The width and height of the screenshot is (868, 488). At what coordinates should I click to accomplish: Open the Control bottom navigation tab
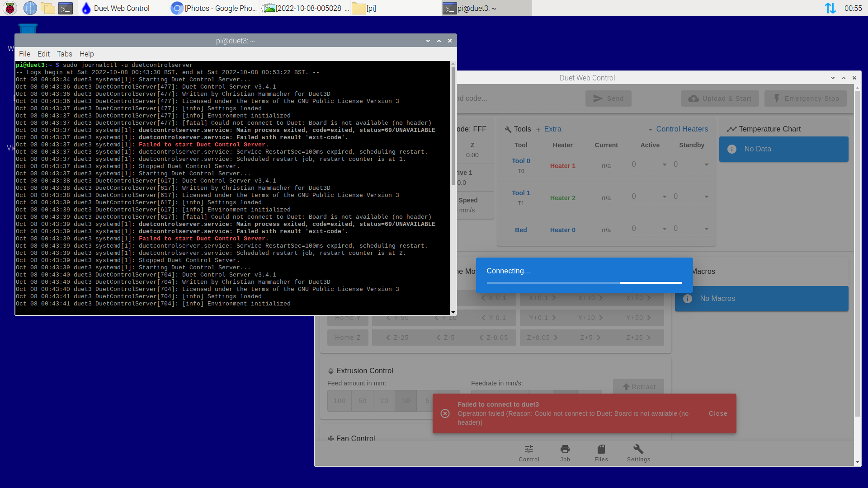point(529,453)
